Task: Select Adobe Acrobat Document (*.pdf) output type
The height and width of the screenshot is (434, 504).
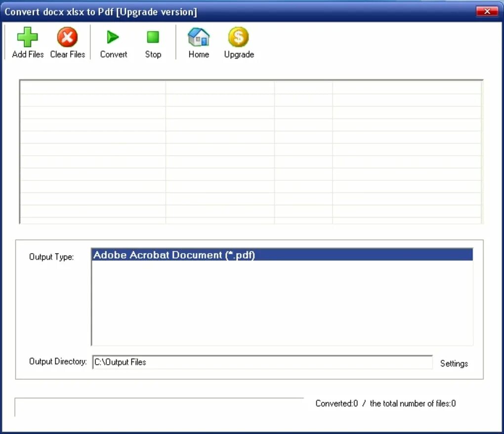Action: click(x=282, y=255)
